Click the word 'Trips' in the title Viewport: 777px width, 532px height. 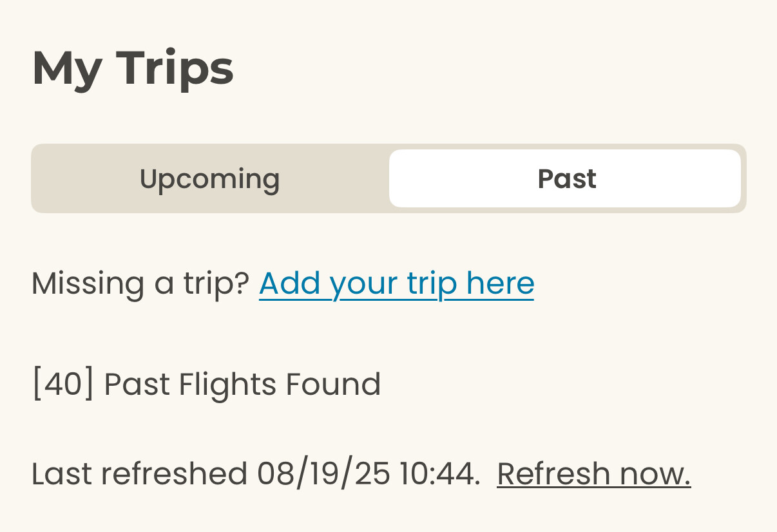coord(174,68)
